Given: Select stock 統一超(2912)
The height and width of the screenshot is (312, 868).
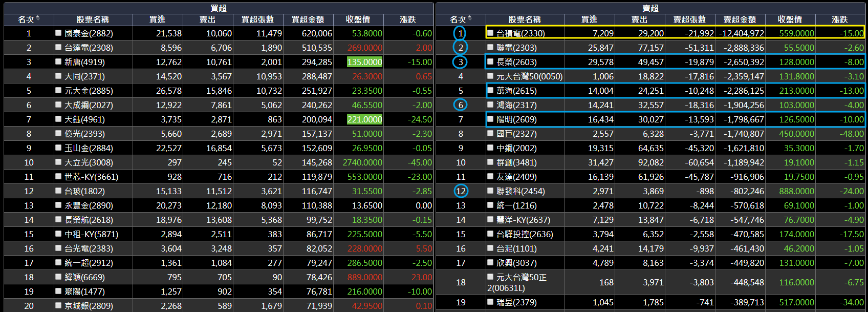Looking at the screenshot, I should 89,263.
